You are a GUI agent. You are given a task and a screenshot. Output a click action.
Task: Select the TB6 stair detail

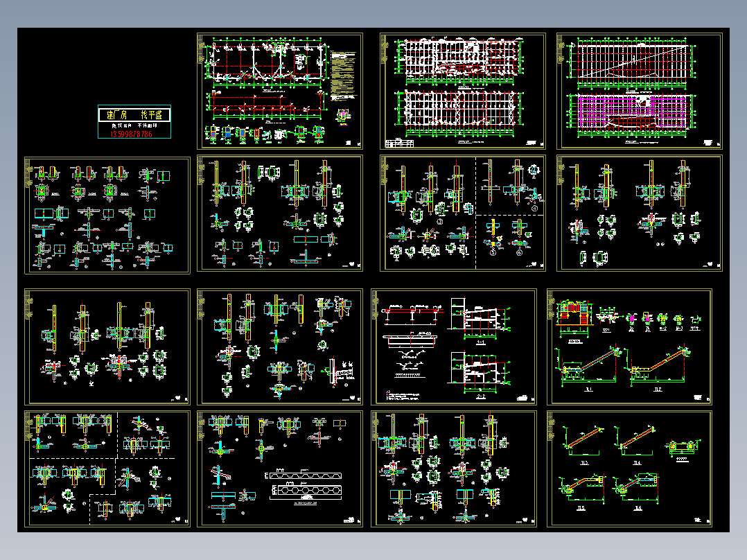(636, 491)
